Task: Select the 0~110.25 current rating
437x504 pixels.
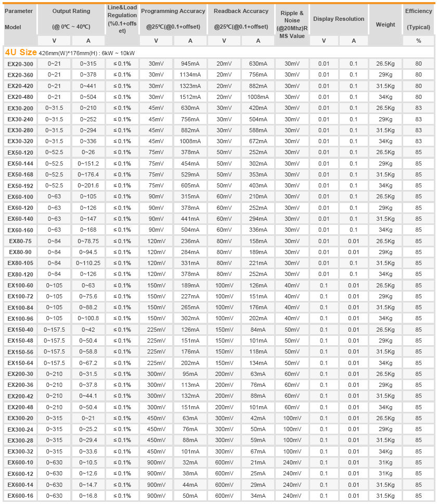Action: click(88, 263)
